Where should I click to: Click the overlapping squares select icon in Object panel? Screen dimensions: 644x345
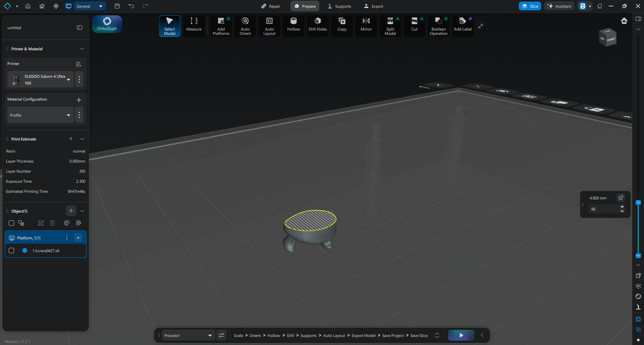pos(21,223)
